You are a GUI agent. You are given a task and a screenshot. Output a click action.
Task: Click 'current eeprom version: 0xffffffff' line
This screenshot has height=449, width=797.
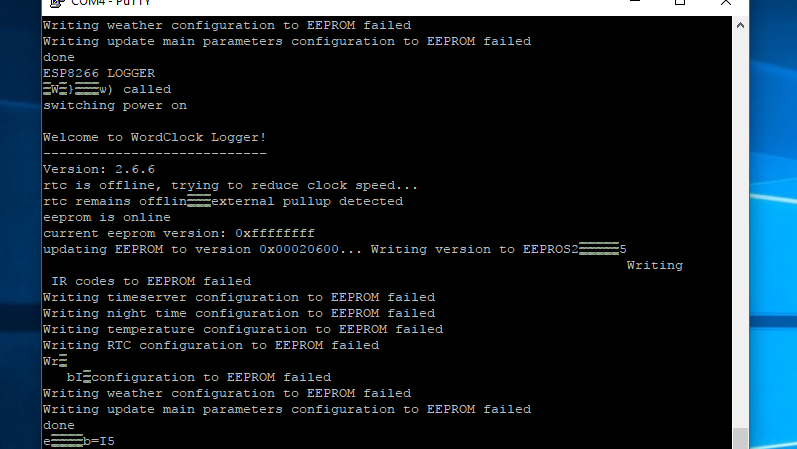(x=179, y=233)
